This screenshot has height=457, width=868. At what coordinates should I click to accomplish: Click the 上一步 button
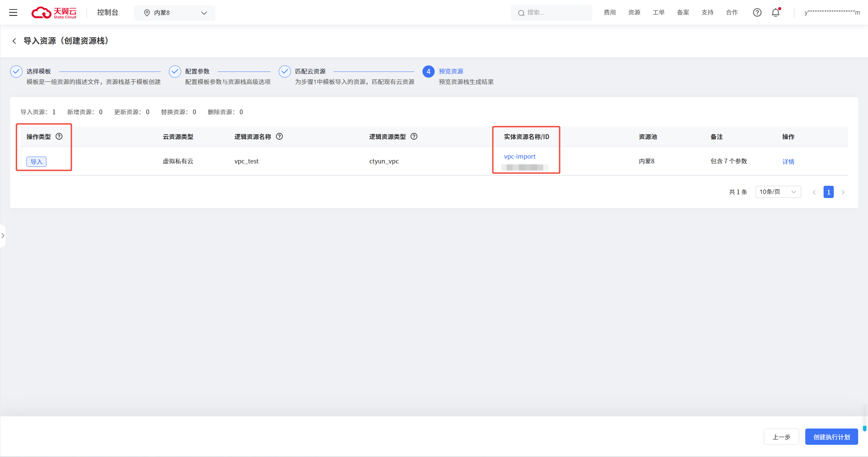coord(781,437)
